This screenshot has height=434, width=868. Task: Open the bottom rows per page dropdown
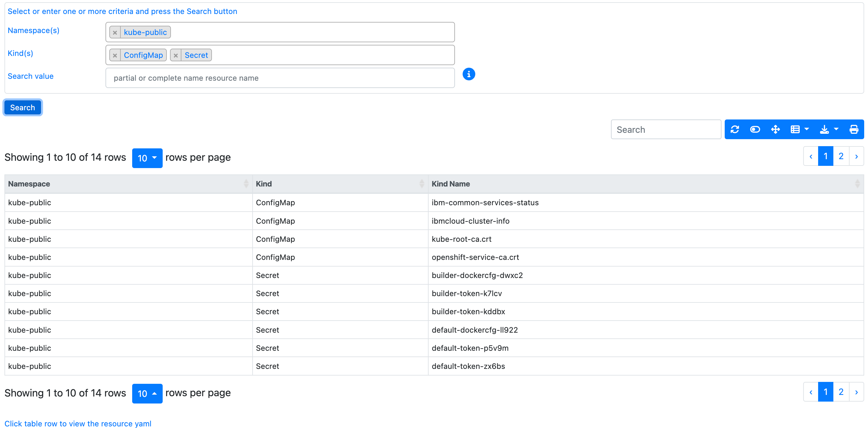(x=147, y=394)
